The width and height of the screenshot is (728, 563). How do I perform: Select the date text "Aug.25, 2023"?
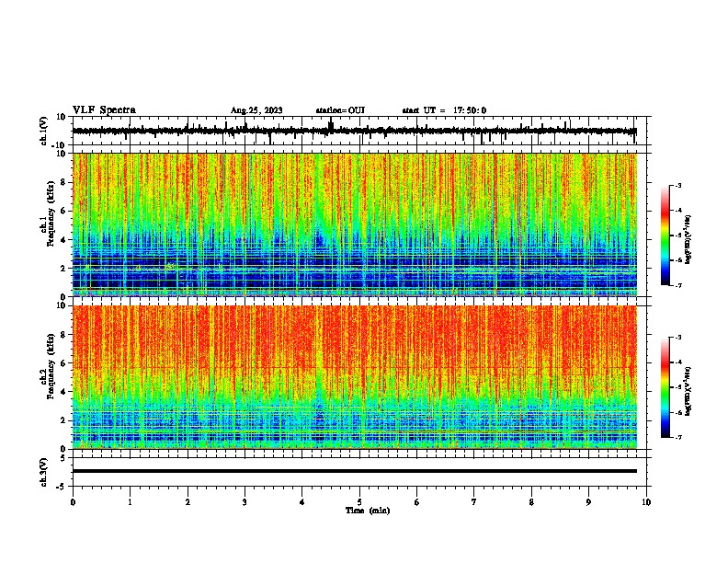click(256, 110)
